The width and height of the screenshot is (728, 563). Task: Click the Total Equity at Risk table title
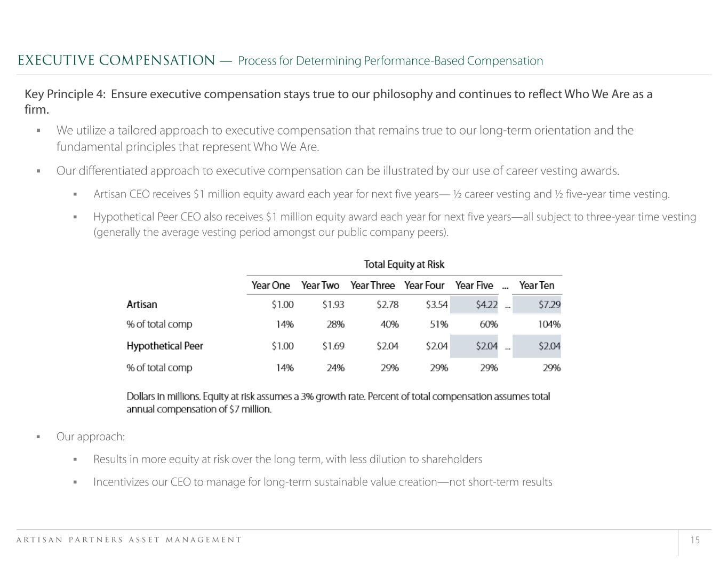coord(404,265)
